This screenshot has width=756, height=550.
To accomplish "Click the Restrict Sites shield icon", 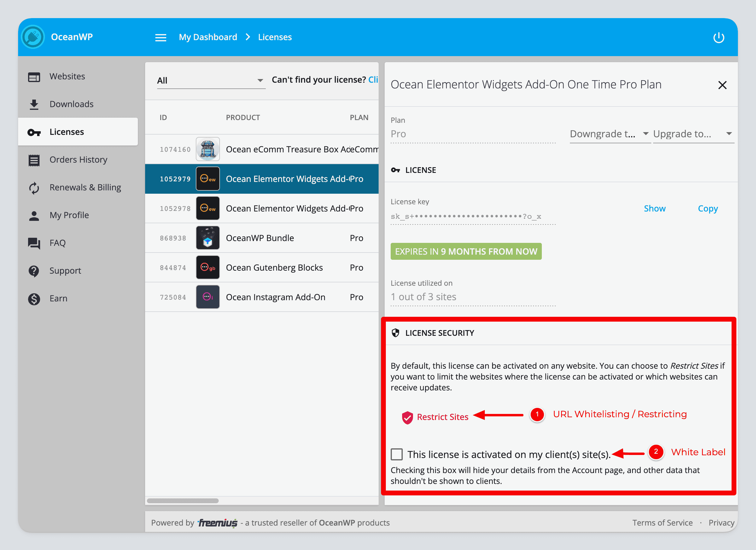I will click(x=407, y=417).
